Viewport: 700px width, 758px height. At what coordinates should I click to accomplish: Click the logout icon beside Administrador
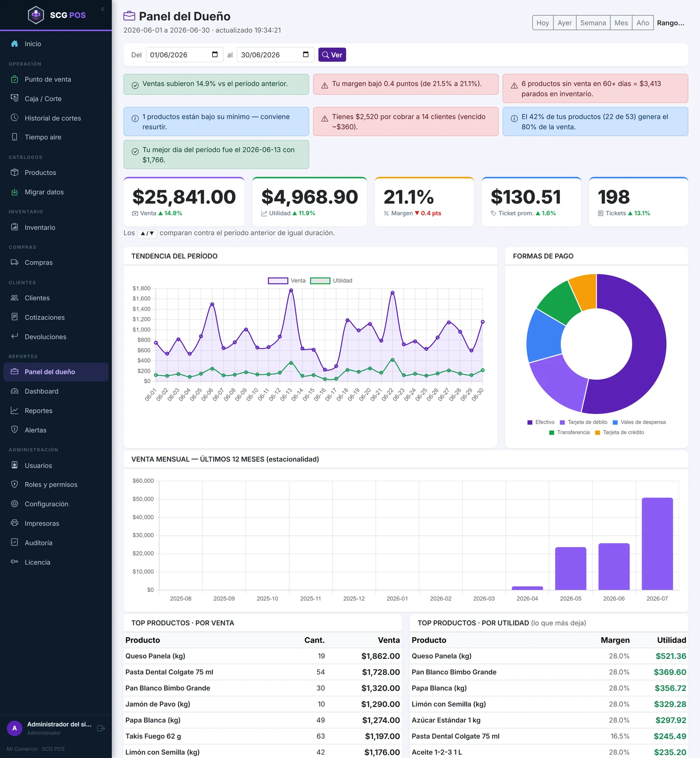point(101,728)
